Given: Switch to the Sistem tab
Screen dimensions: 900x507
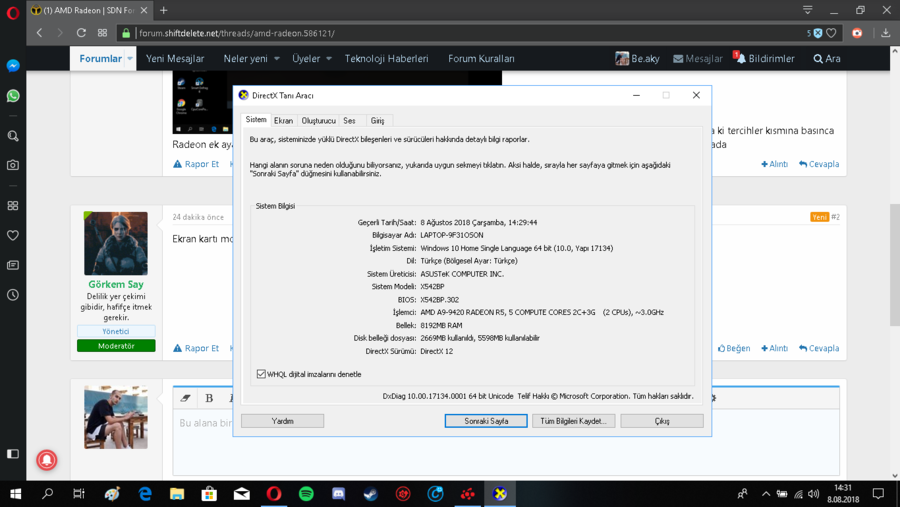Looking at the screenshot, I should click(x=256, y=119).
